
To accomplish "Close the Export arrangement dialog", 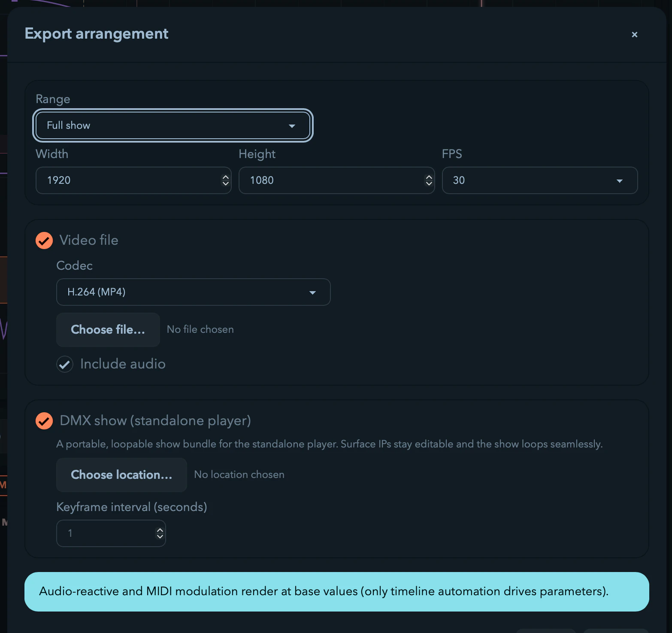I will pos(634,34).
